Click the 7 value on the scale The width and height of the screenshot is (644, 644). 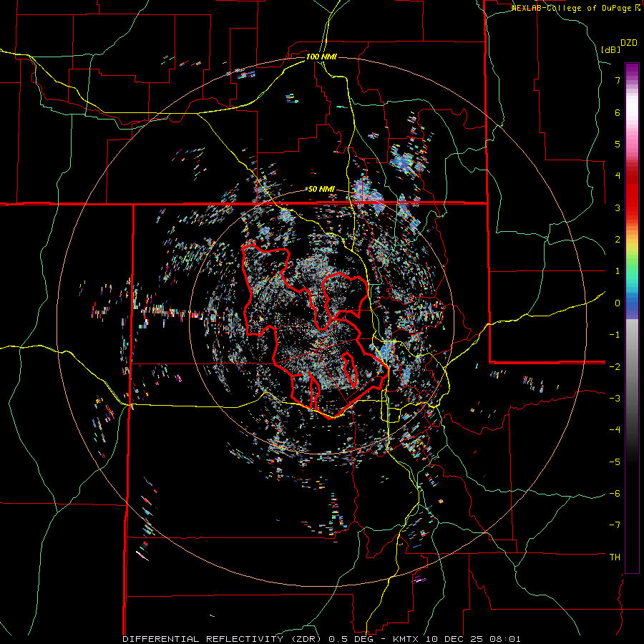(618, 80)
